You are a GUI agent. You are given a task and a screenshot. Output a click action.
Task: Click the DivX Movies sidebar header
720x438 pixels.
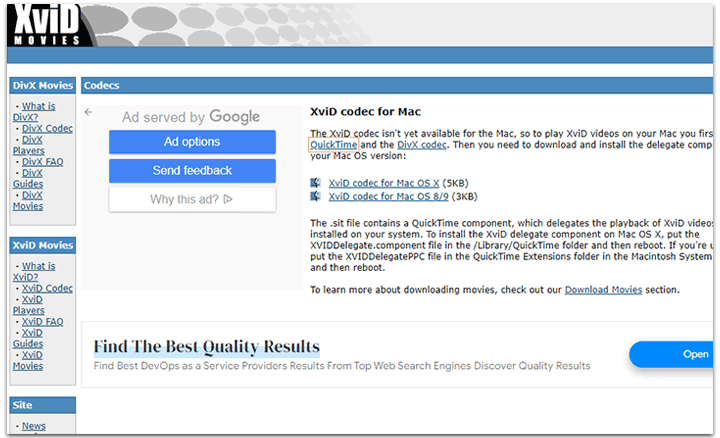coord(43,85)
